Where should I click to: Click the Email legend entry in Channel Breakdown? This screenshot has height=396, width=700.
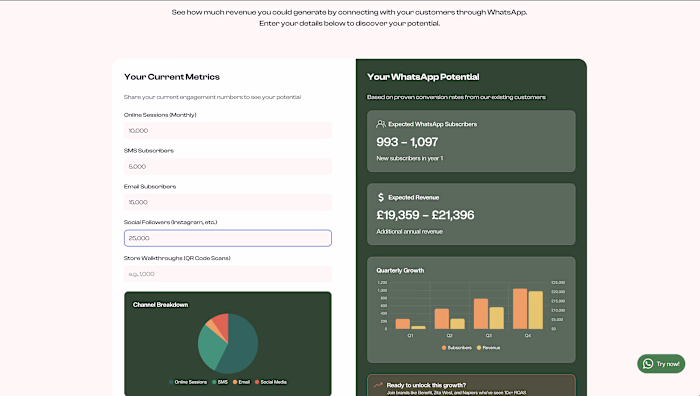pos(242,382)
